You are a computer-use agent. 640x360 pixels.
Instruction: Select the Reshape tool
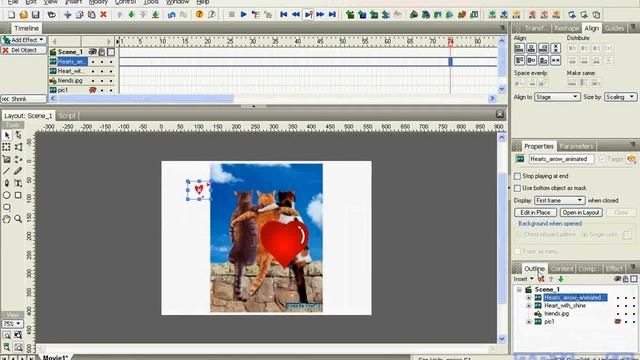[x=18, y=135]
